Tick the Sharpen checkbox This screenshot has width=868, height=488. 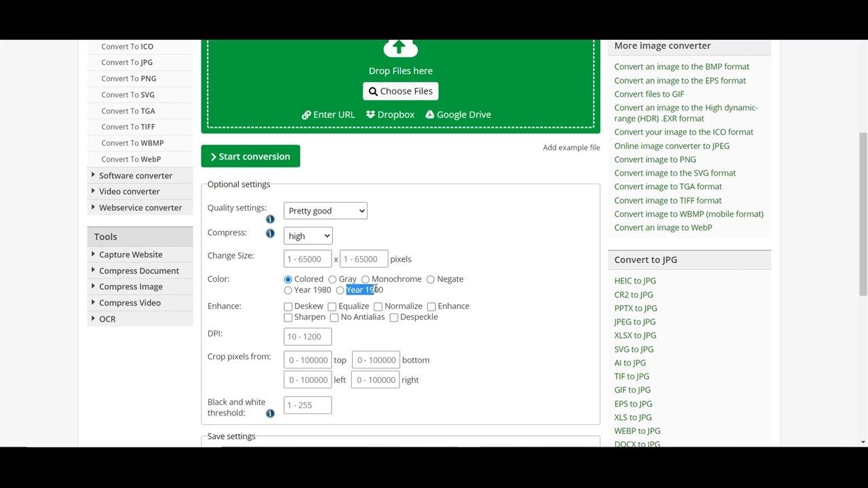tap(288, 317)
